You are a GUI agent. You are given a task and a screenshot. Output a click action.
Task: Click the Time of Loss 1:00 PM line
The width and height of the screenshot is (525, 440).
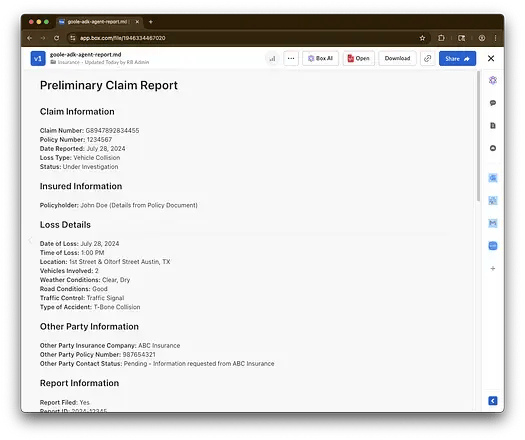pos(72,253)
